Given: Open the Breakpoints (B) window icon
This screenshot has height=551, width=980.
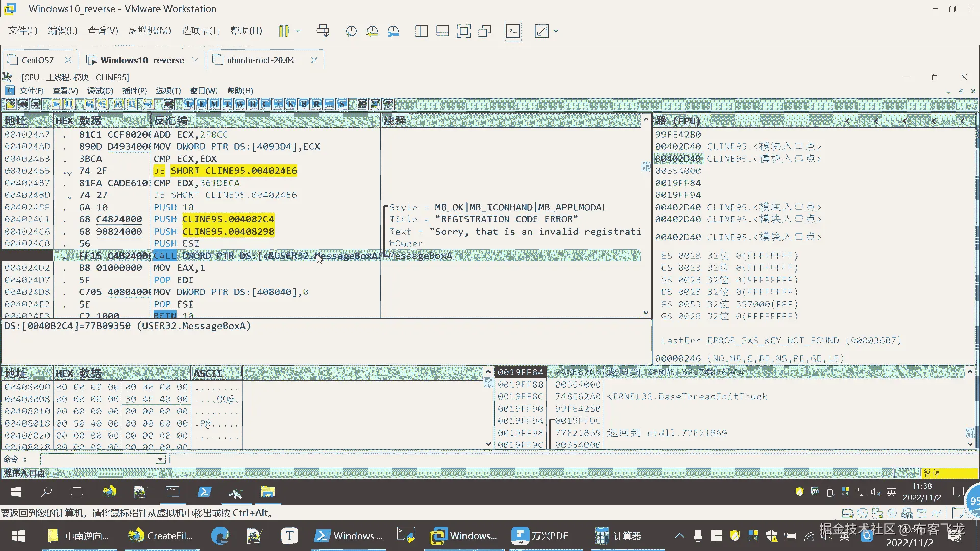Looking at the screenshot, I should pyautogui.click(x=304, y=104).
